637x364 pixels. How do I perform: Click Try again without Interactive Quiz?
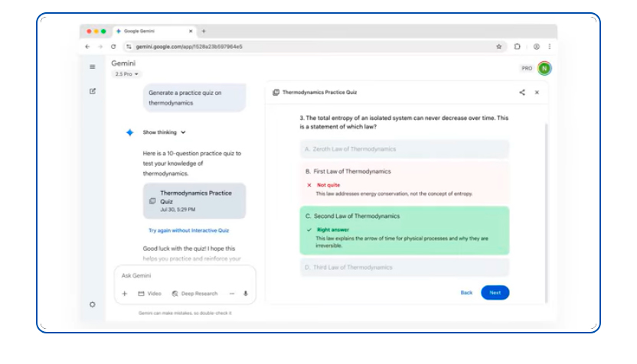188,230
